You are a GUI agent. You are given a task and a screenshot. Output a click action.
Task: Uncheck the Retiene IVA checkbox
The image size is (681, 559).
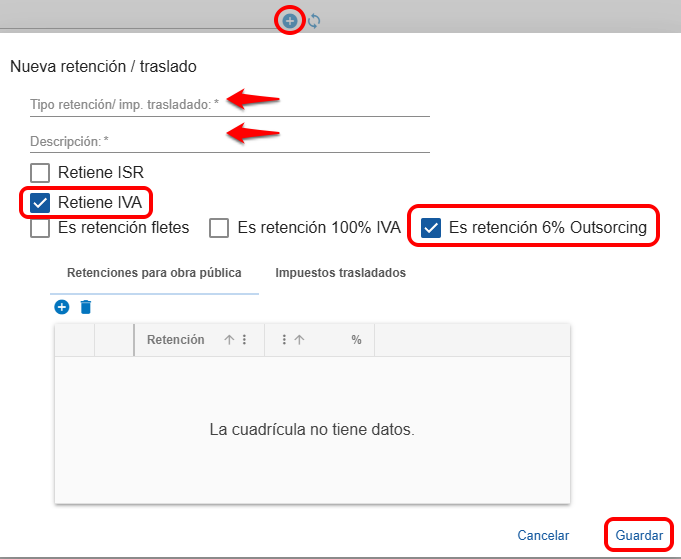pos(40,203)
